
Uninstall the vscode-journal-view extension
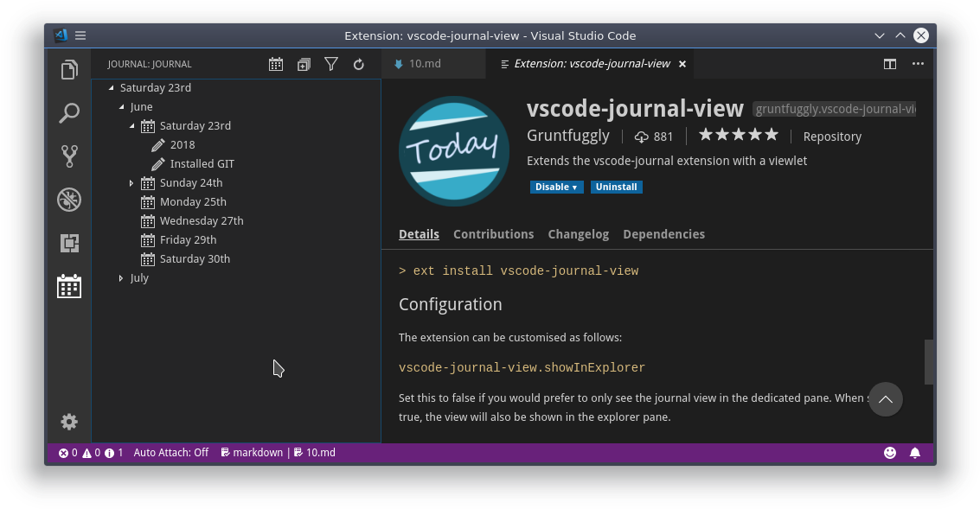pos(616,187)
